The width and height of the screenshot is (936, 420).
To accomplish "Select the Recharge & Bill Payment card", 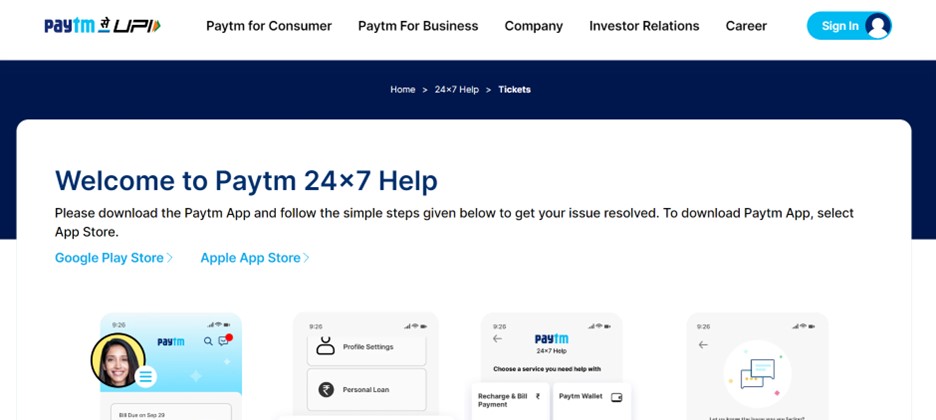I will coord(510,401).
